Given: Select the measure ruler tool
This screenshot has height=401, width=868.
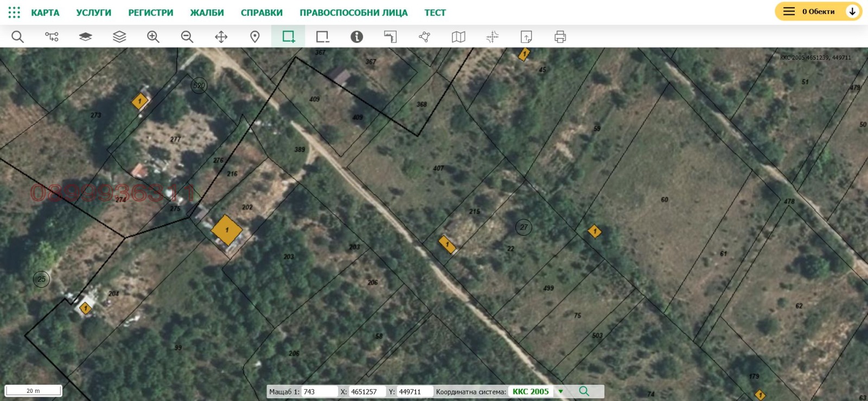Looking at the screenshot, I should point(391,37).
